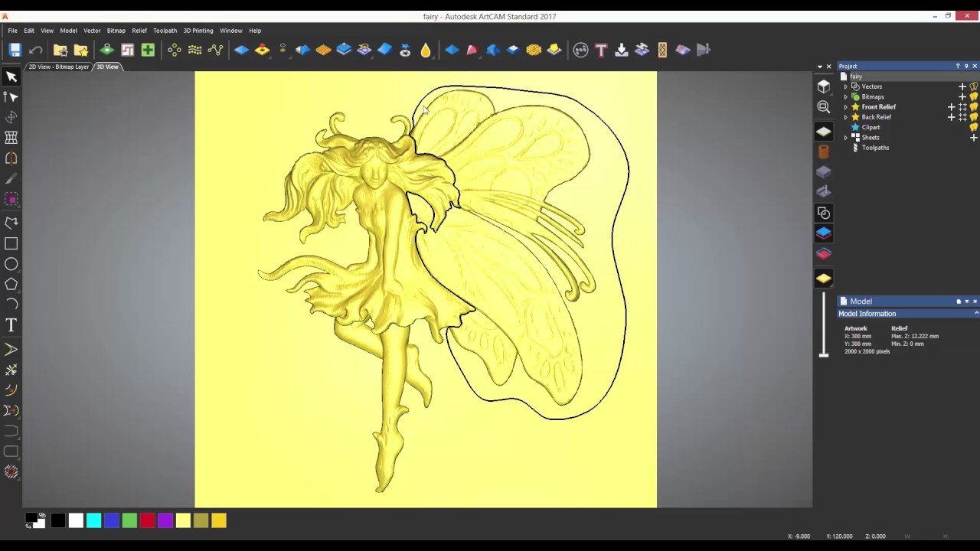
Task: Click the Project panel help question mark
Action: [957, 67]
